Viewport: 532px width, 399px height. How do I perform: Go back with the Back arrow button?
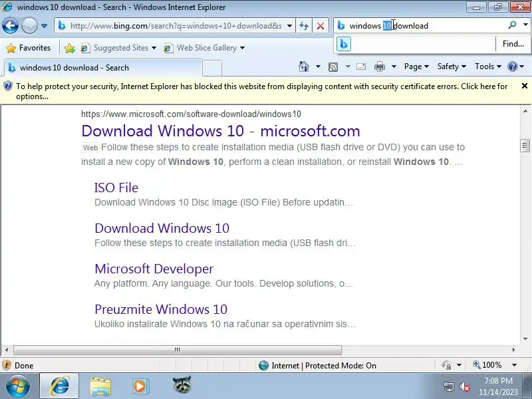click(10, 25)
